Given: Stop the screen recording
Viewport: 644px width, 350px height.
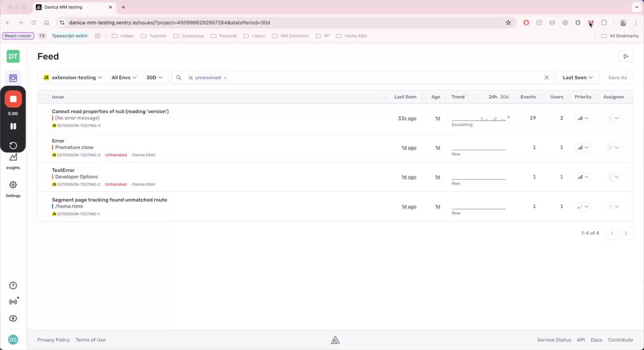Looking at the screenshot, I should 13,99.
